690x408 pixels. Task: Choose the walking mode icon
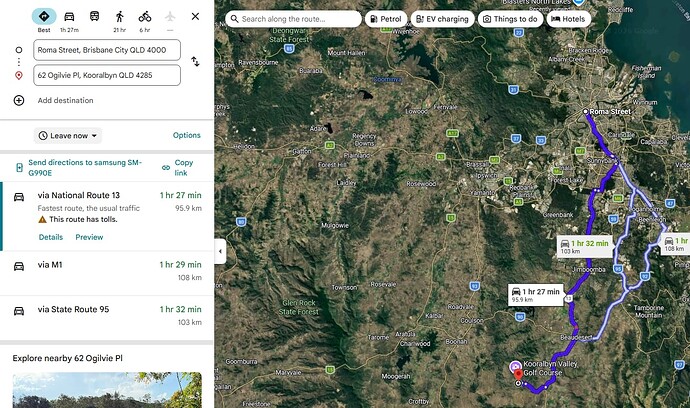point(120,17)
